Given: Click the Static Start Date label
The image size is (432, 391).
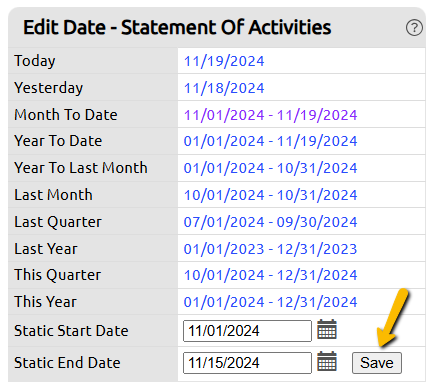Looking at the screenshot, I should (71, 331).
